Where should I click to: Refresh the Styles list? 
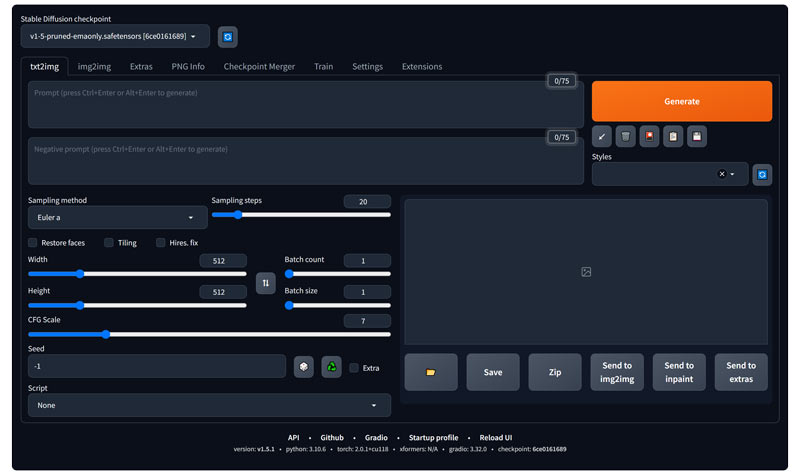(x=762, y=174)
